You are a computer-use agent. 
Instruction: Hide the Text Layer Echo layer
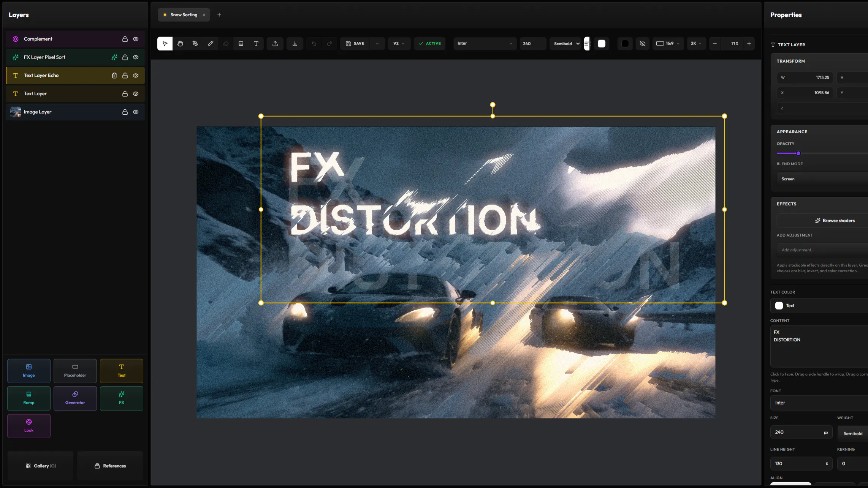tap(136, 76)
